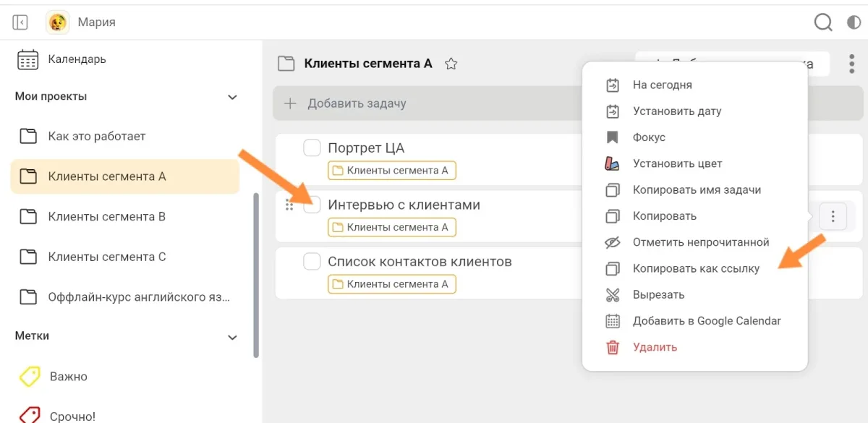
Task: Collapse the Метки section chevron
Action: pyautogui.click(x=232, y=337)
